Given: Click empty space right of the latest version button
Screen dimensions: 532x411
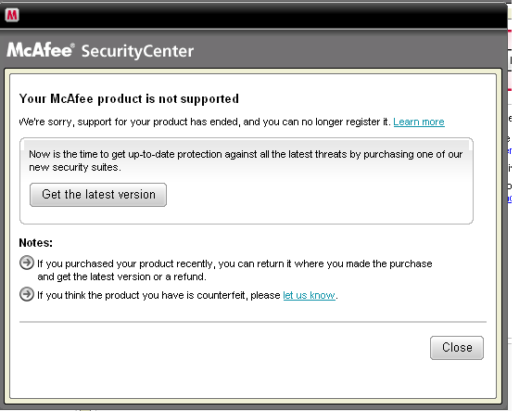Looking at the screenshot, I should (319, 196).
